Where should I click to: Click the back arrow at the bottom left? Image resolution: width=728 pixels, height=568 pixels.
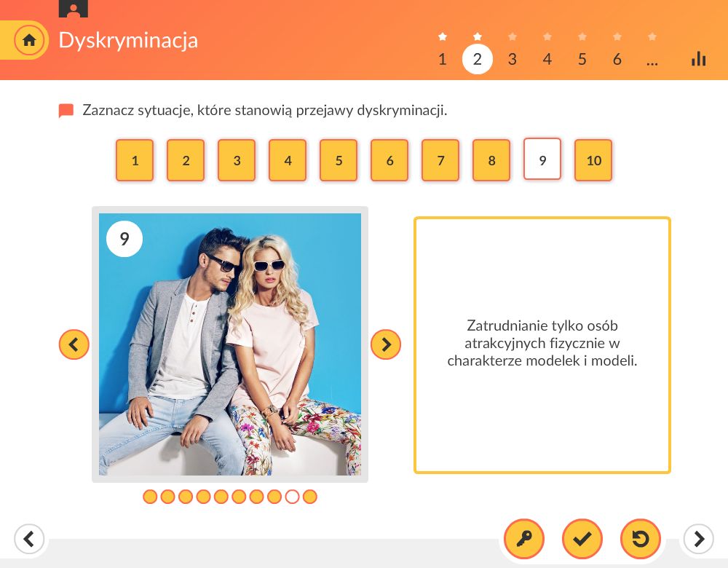coord(29,539)
